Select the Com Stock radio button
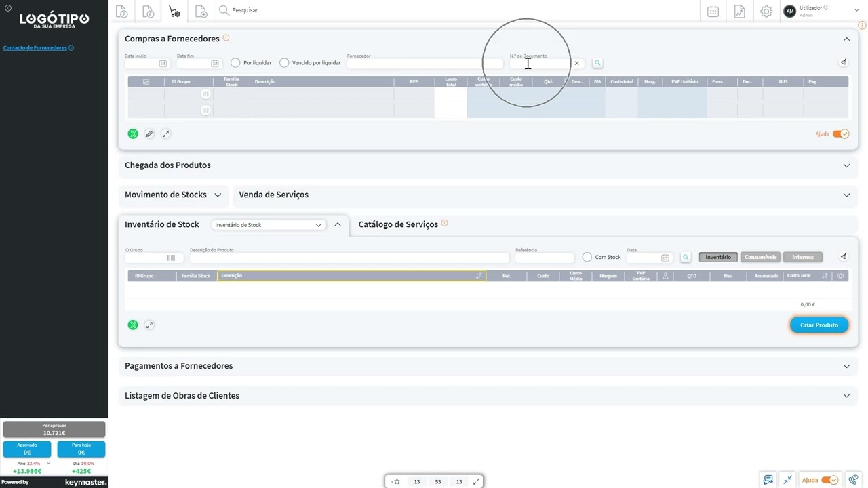Viewport: 868px width, 488px height. point(587,258)
